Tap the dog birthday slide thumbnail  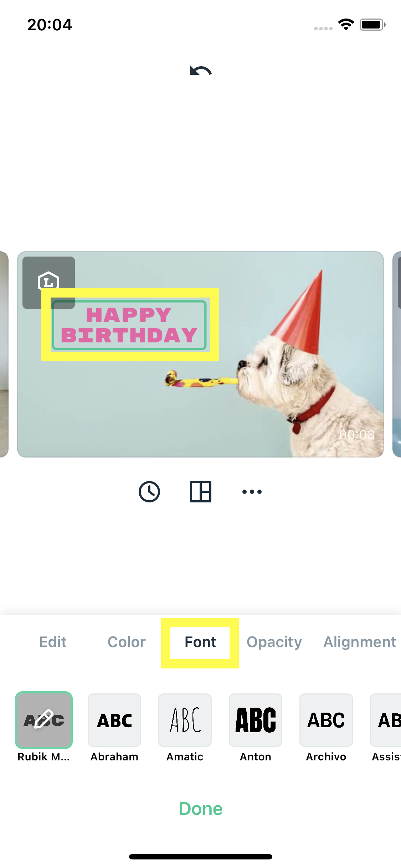tap(200, 354)
